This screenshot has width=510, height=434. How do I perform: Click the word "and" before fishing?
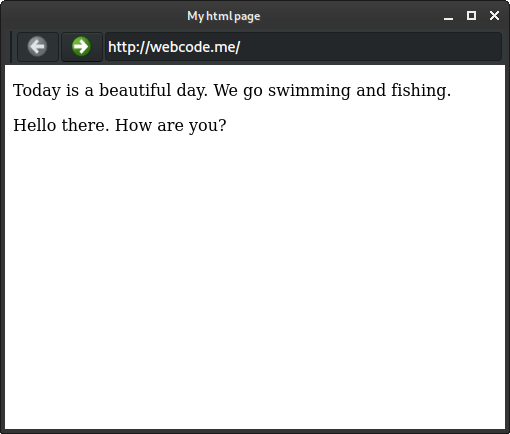click(371, 90)
